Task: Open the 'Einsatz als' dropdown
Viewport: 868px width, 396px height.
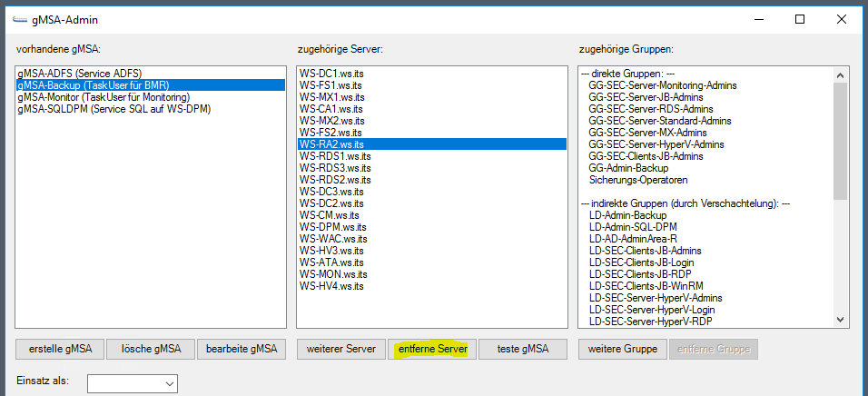Action: tap(133, 383)
